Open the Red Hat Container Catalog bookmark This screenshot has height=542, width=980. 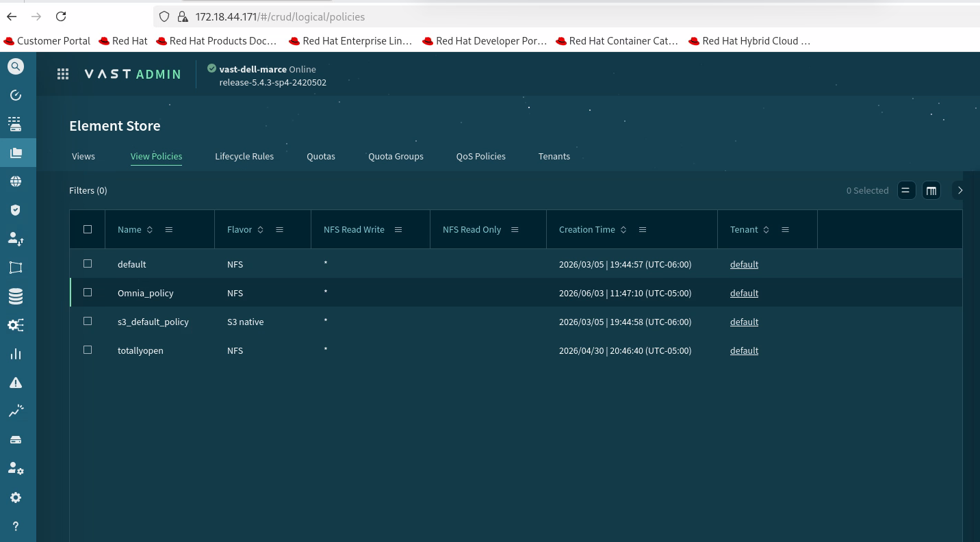[617, 41]
